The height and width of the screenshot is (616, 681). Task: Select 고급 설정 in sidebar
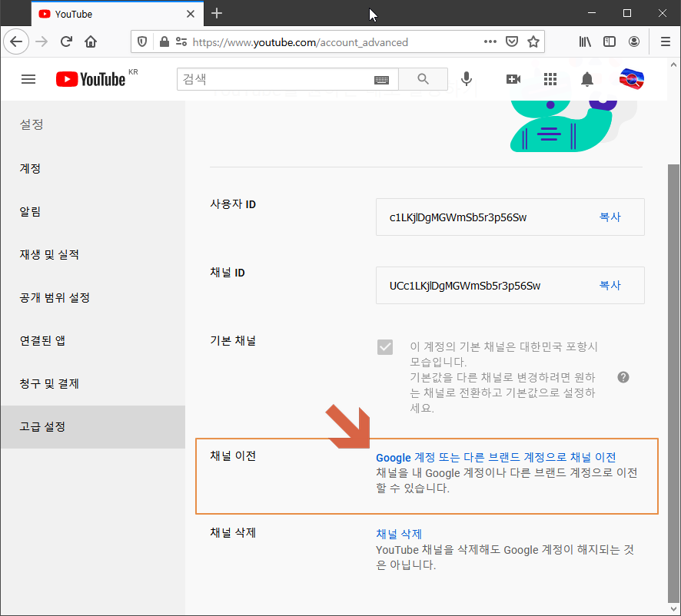[x=93, y=427]
